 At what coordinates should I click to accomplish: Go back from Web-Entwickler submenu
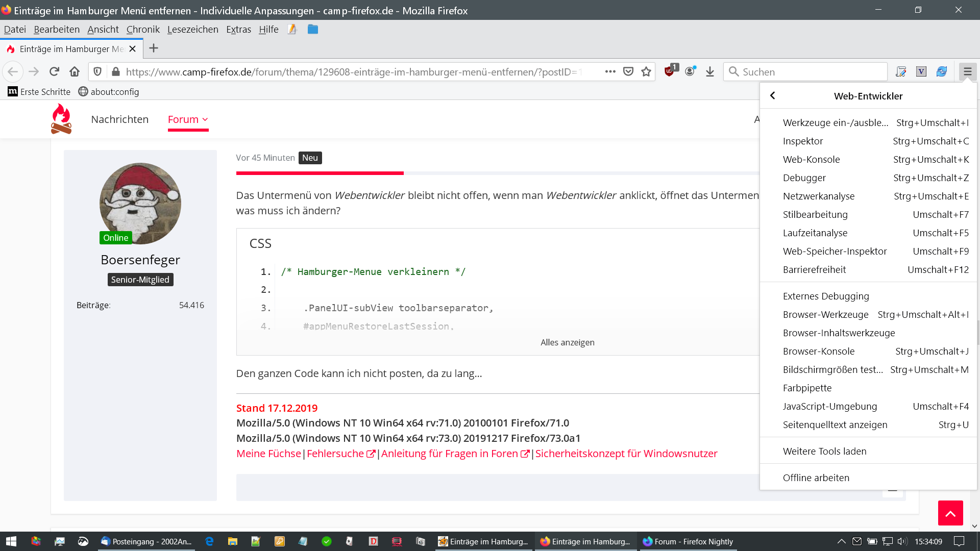pos(773,96)
